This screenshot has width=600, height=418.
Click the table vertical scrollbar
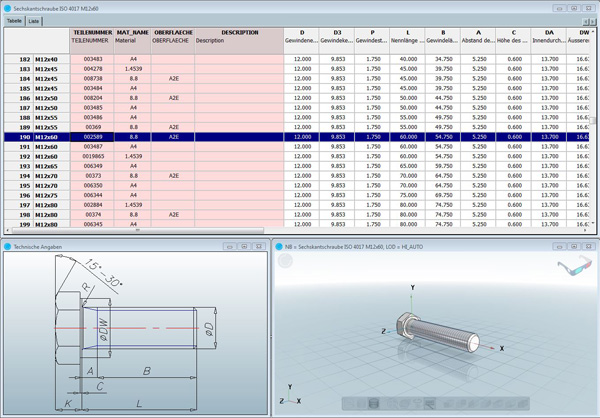594,120
